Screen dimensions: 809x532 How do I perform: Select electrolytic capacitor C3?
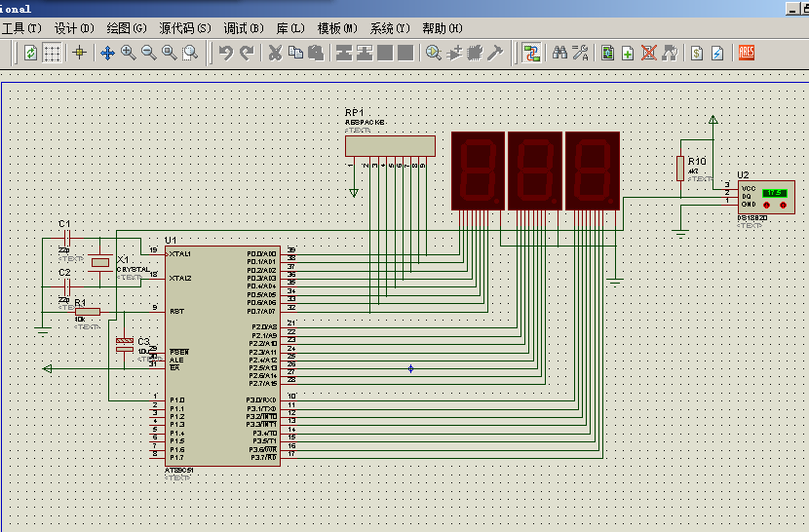(x=125, y=345)
